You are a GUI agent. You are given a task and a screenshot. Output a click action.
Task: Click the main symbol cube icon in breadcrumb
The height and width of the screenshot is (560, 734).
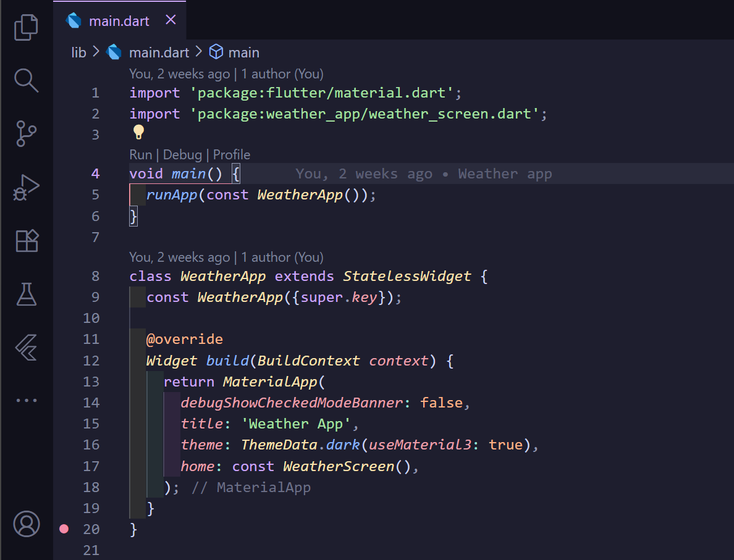point(216,51)
